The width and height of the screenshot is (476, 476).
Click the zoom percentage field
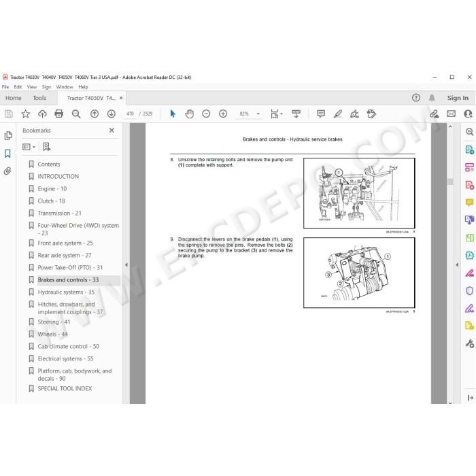pyautogui.click(x=244, y=114)
